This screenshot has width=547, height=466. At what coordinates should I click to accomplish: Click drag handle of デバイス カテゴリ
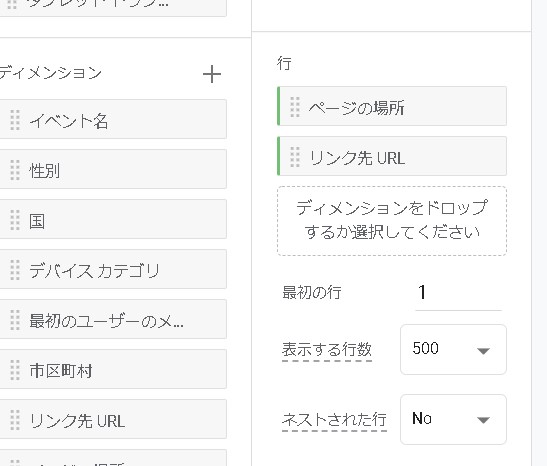click(x=15, y=270)
